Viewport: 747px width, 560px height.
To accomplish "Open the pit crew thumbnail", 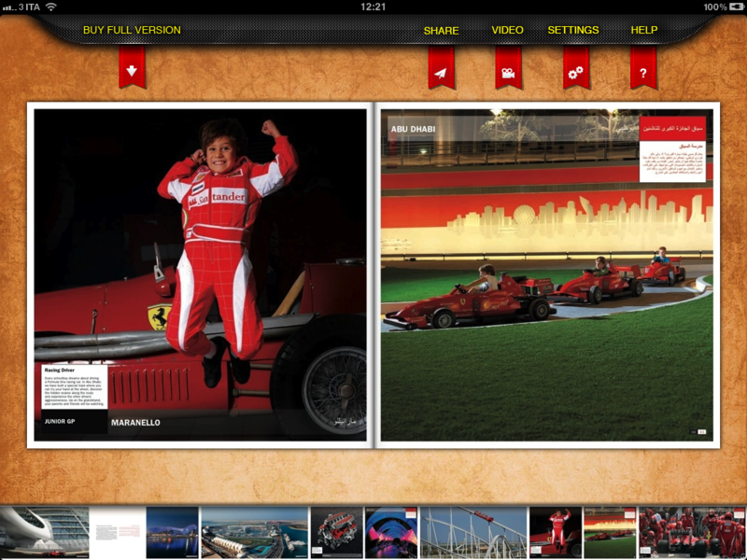I will [693, 532].
